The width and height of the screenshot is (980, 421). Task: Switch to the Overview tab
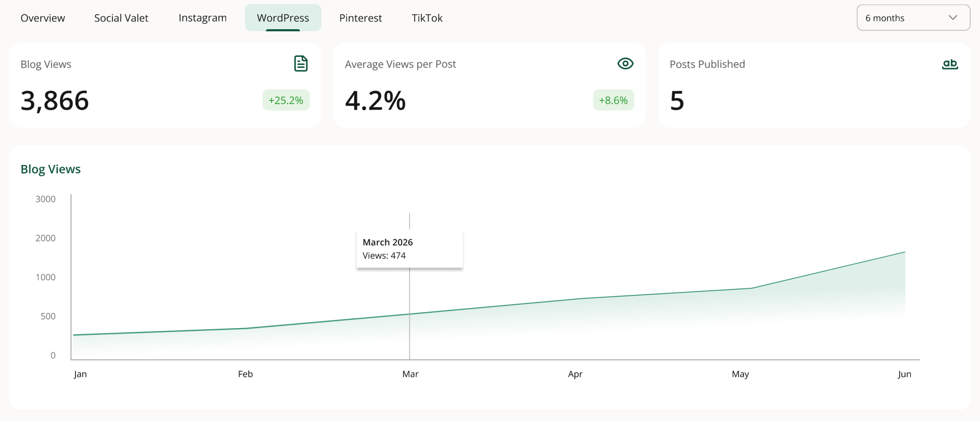click(43, 18)
